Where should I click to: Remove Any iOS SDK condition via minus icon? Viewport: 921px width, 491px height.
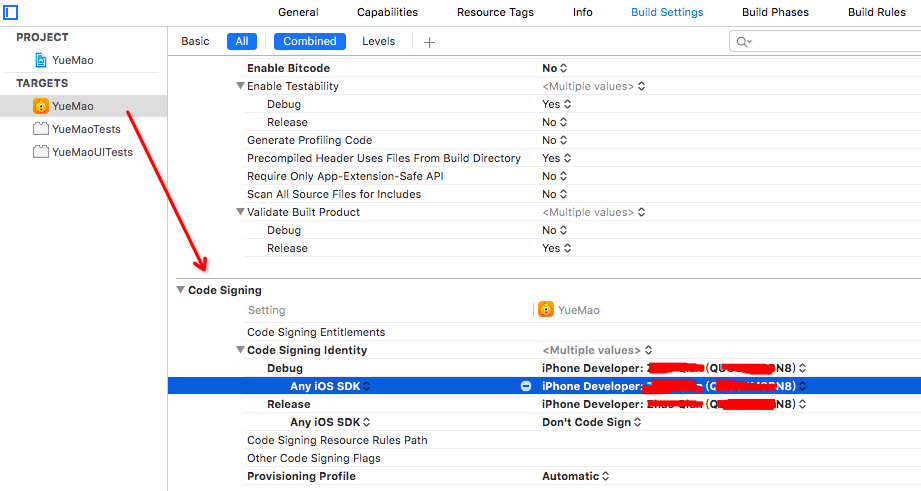[526, 386]
